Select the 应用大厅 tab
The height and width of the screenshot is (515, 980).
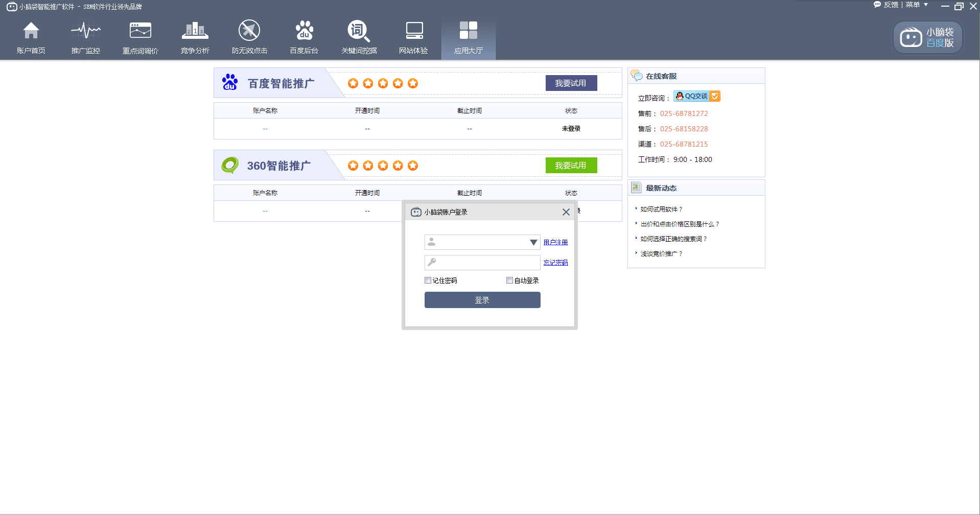[x=469, y=39]
